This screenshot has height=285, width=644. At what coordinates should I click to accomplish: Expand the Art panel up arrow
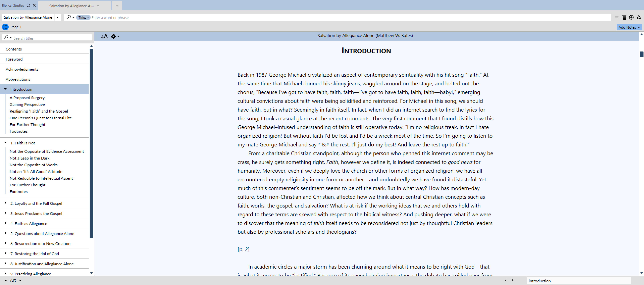point(6,280)
